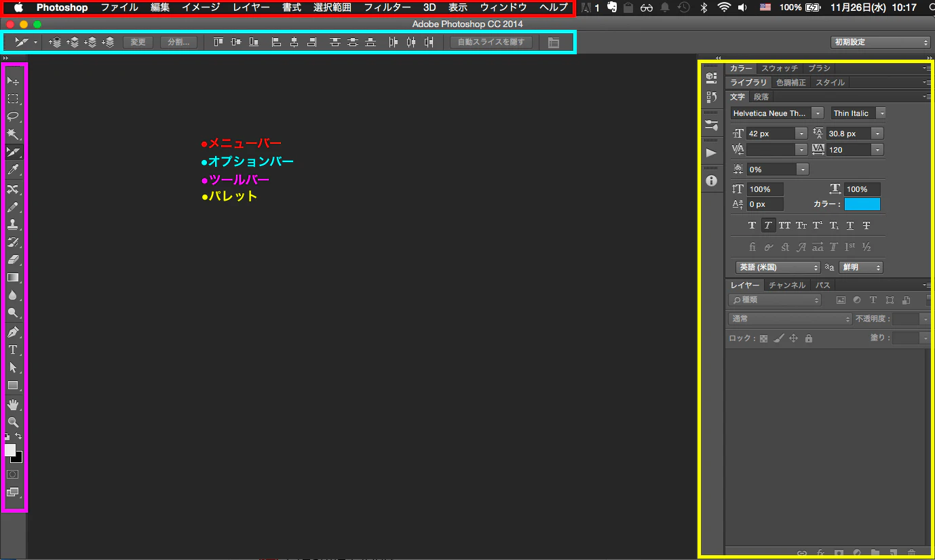Toggle Small Caps text style

(x=801, y=225)
